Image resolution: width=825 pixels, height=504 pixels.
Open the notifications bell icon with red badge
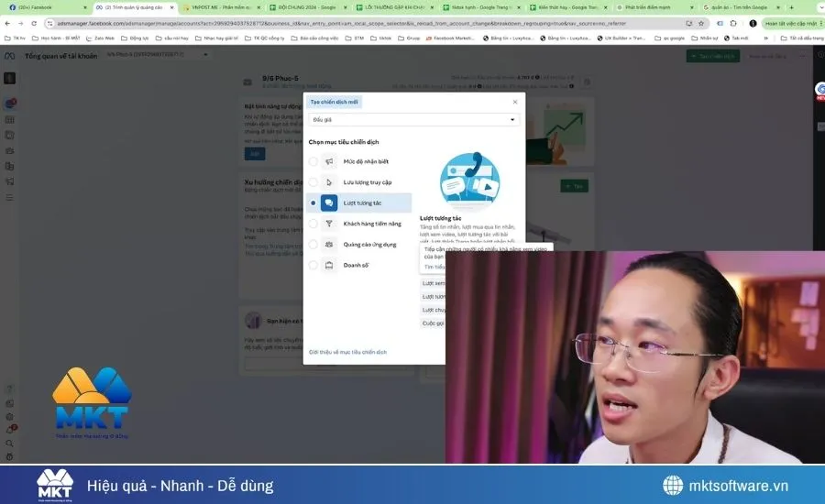pyautogui.click(x=10, y=429)
